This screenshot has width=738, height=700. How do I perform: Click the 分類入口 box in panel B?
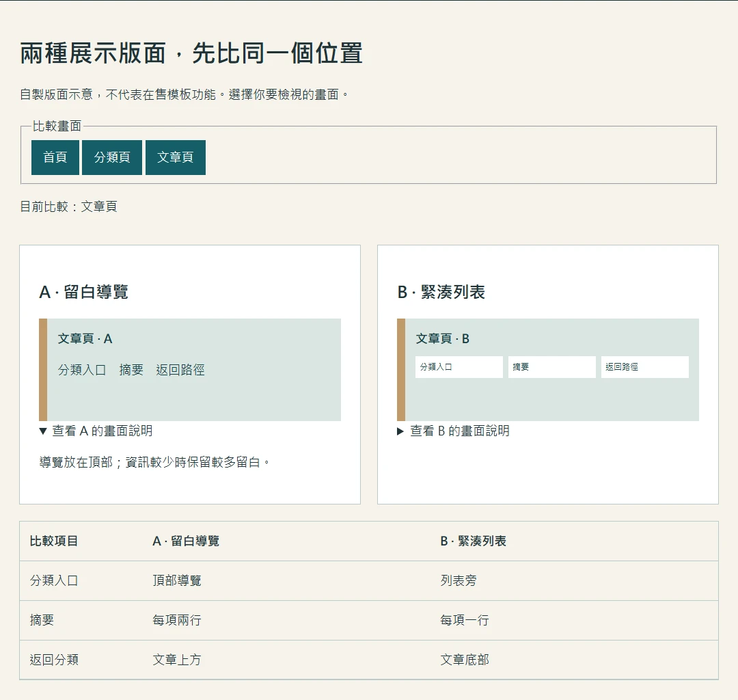coord(459,367)
